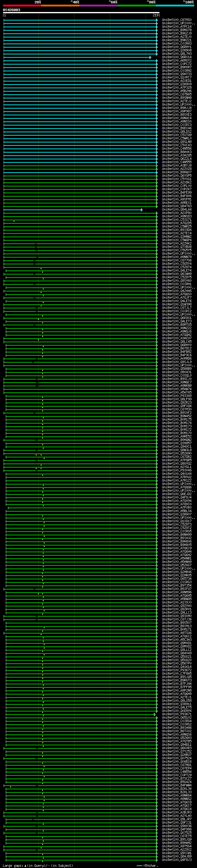Open hit UniRef100_Q10PC7
Image resolution: width=197 pixels, height=868 pixels.
click(177, 77)
